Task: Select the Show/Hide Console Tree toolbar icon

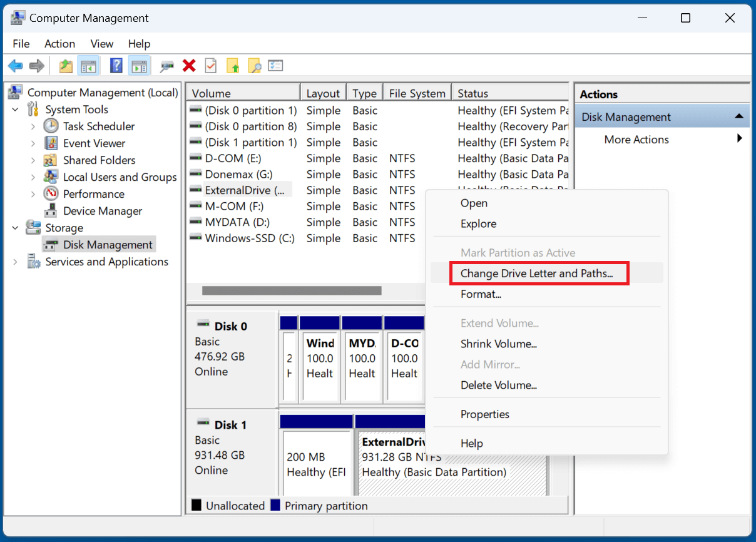Action: coord(88,65)
